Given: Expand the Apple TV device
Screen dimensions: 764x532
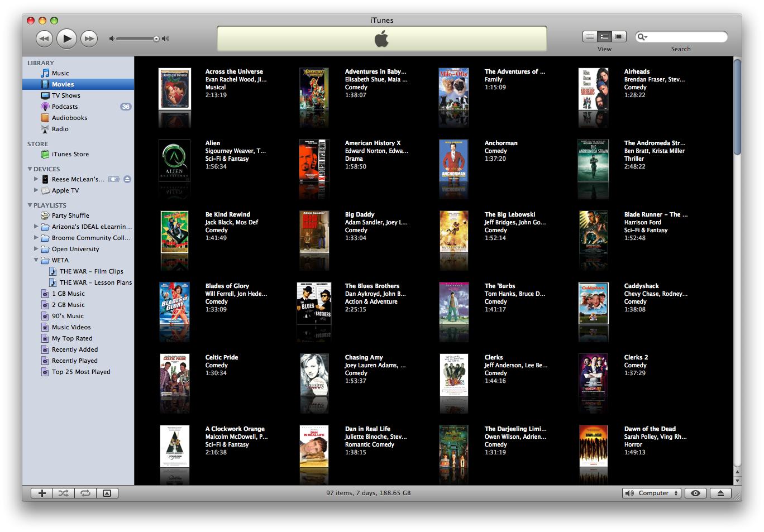Looking at the screenshot, I should [36, 190].
